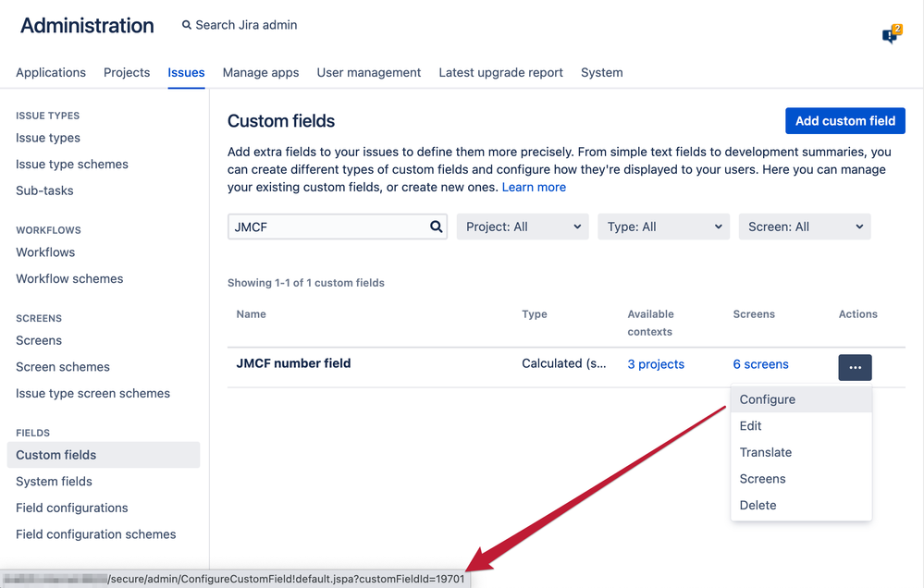924x588 pixels.
Task: Click the Custom fields page heading
Action: tap(281, 121)
